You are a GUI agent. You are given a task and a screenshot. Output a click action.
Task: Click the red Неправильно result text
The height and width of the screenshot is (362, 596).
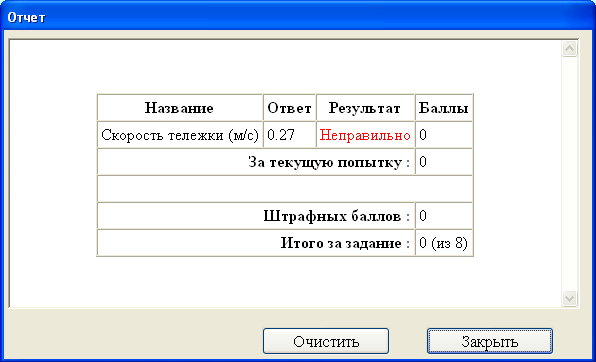365,135
